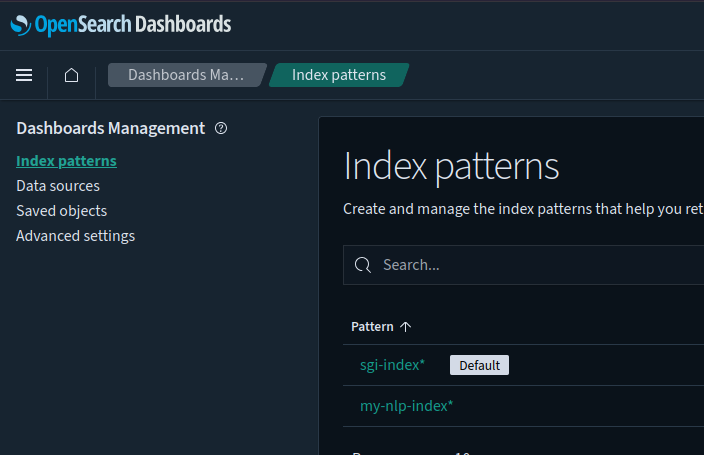Open the hamburger navigation menu
Viewport: 704px width, 455px height.
(24, 75)
